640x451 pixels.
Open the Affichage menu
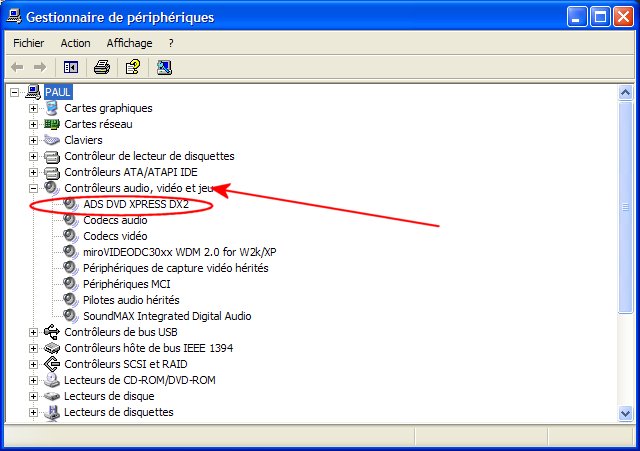(x=129, y=43)
